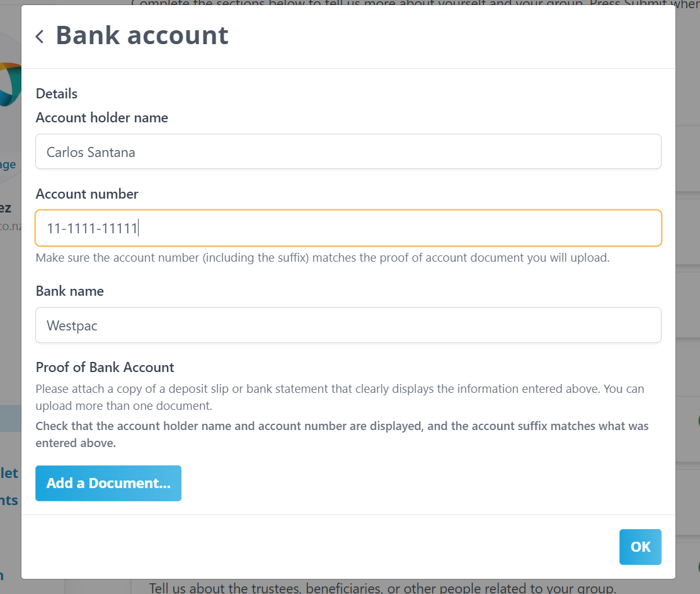This screenshot has height=594, width=700.
Task: Go back using the chevron beside Bank account
Action: point(40,36)
